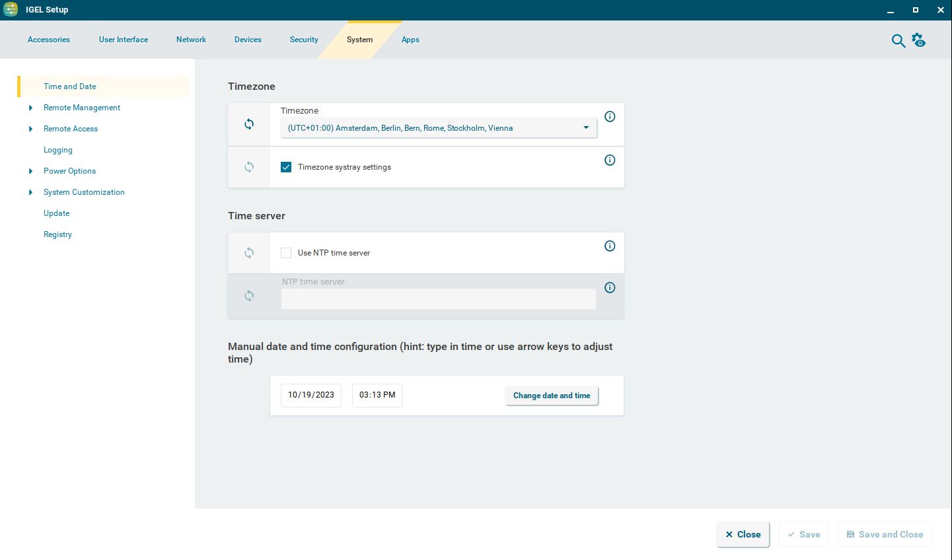952x560 pixels.
Task: Click info icon beside NTP time server field
Action: 610,288
